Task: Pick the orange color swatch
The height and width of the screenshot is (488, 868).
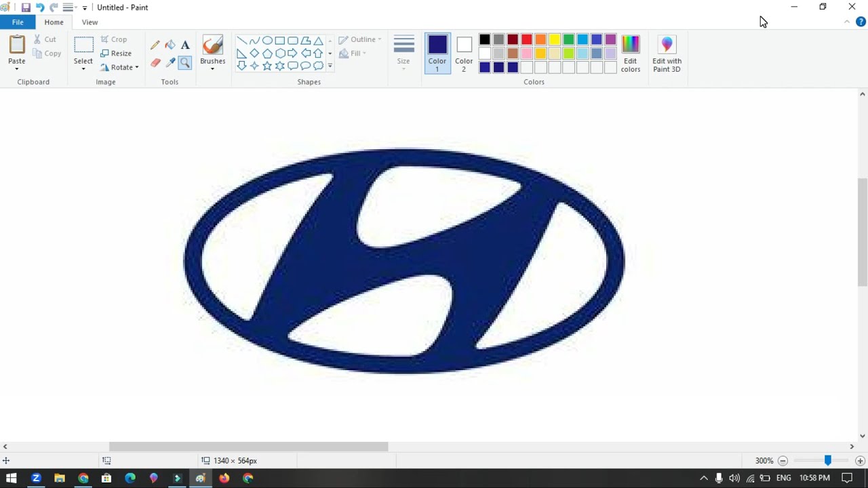Action: point(540,39)
